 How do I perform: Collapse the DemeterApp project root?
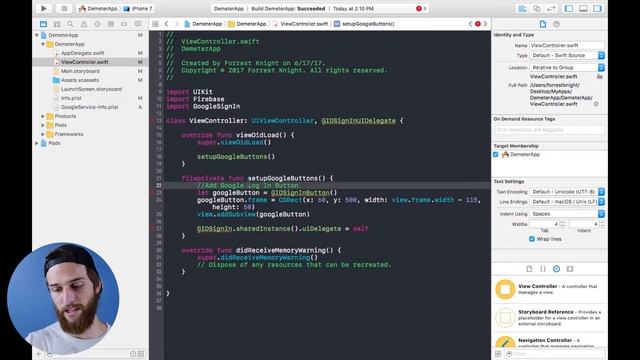(x=37, y=36)
